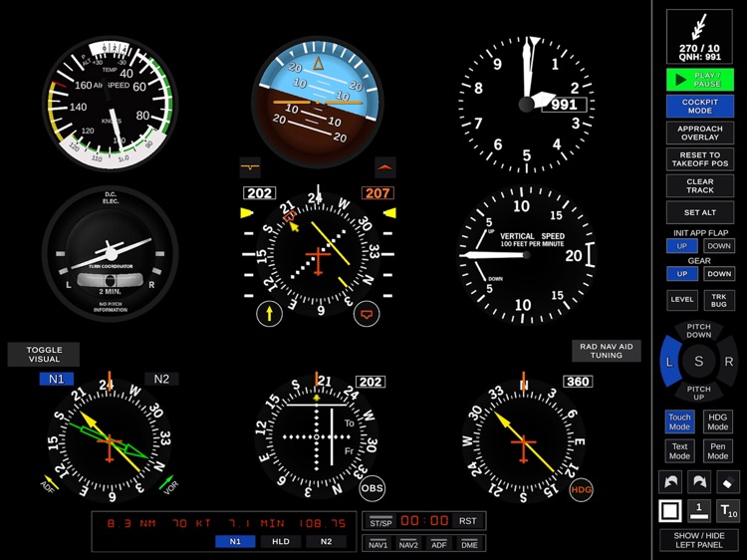Select N1 tab above RMI gauge
The height and width of the screenshot is (560, 747).
point(56,379)
